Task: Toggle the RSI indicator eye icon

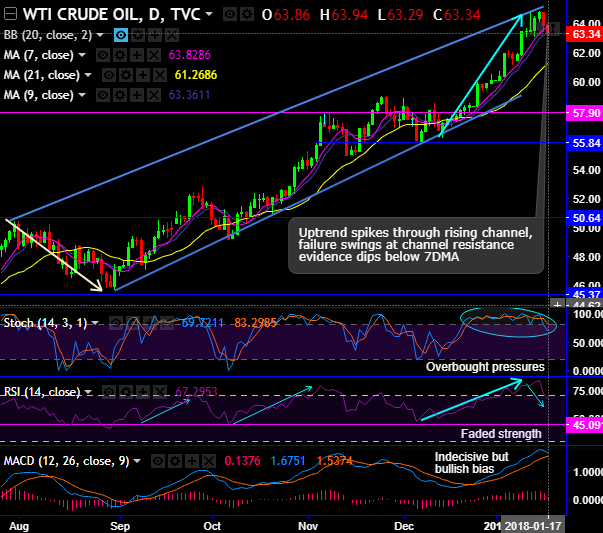Action: tap(109, 392)
